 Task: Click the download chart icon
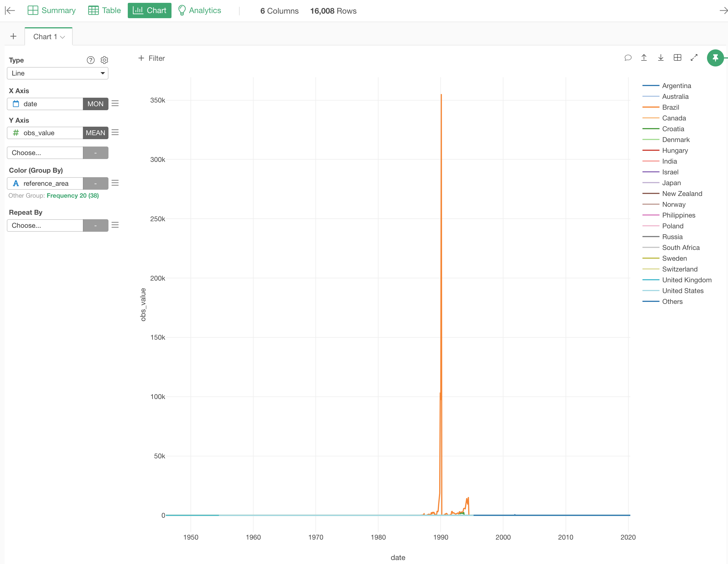click(661, 58)
